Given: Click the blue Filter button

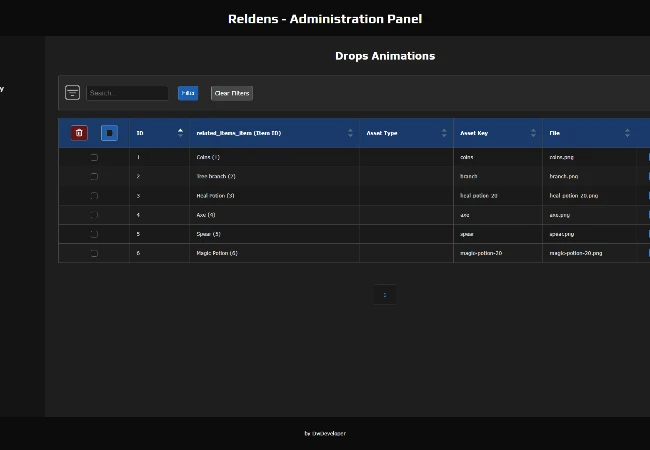Looking at the screenshot, I should [x=188, y=93].
